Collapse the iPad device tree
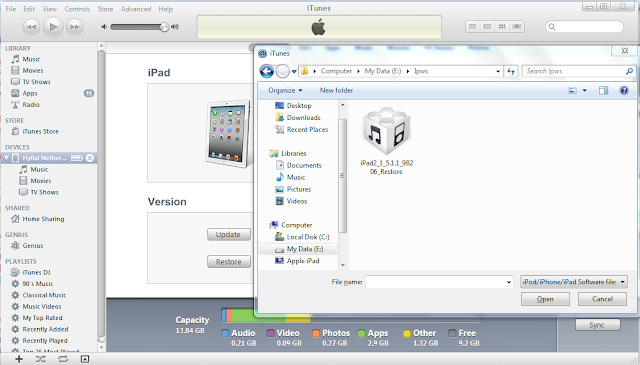Viewport: 640px width, 365px height. pos(7,158)
